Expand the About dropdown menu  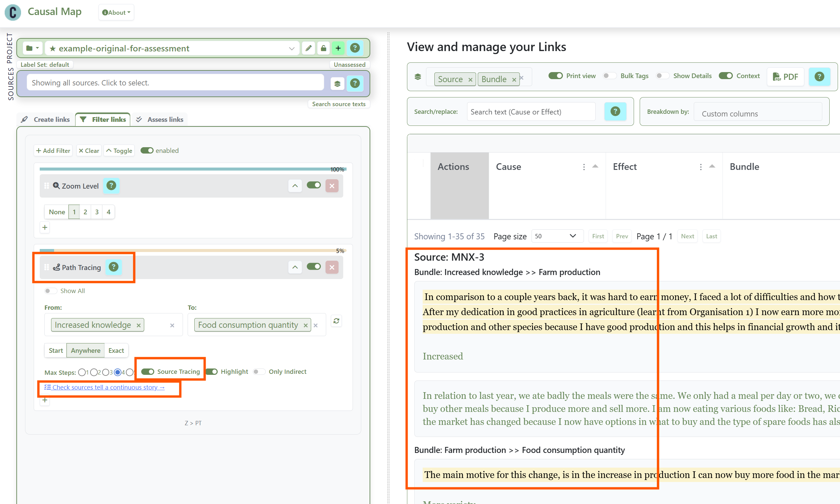116,13
